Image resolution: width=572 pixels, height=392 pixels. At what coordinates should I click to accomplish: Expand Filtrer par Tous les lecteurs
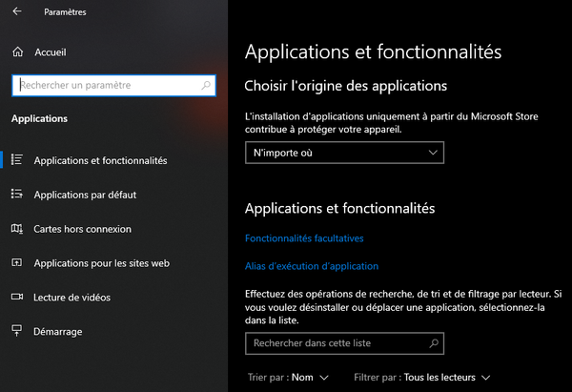pos(422,378)
